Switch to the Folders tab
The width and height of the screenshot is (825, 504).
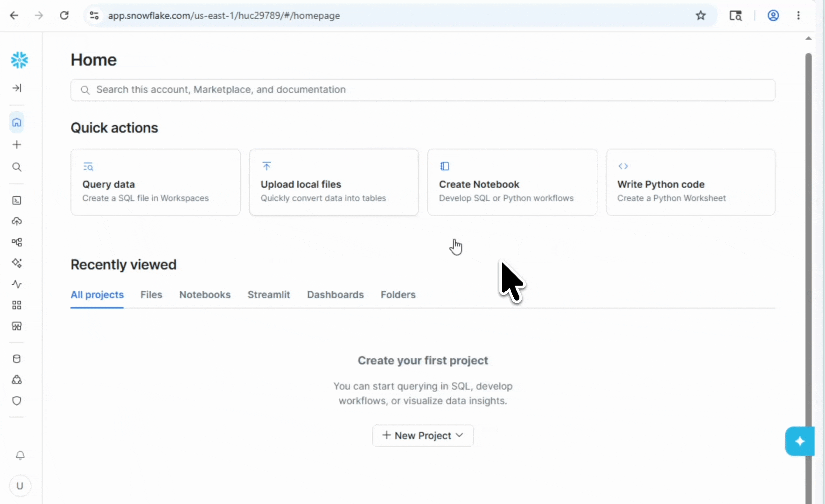398,295
